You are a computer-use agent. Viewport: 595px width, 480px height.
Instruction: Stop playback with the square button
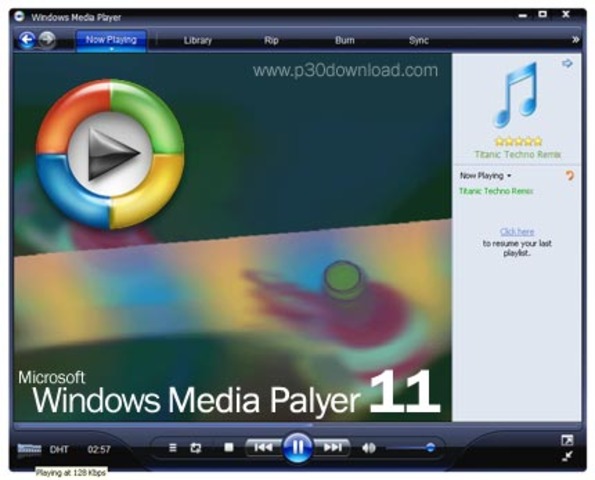pyautogui.click(x=229, y=447)
